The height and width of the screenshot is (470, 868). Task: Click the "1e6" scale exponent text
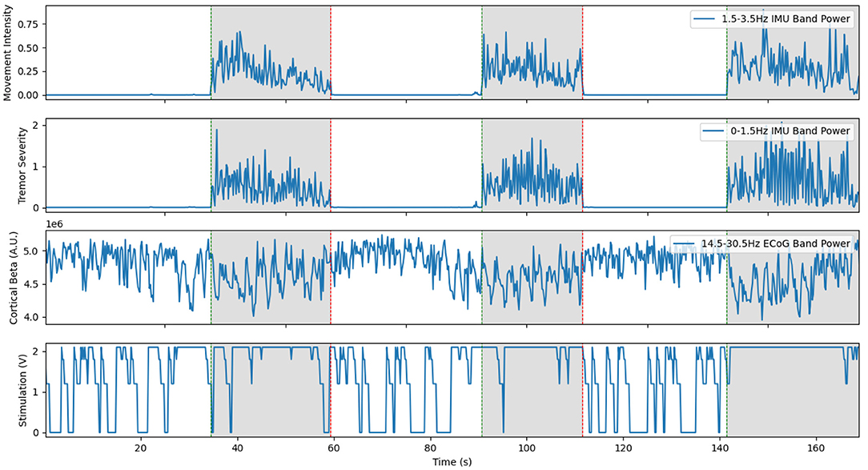pos(54,224)
